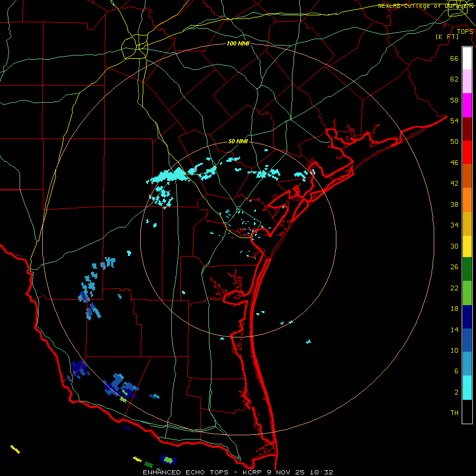Click the 58 value on the scale

tap(454, 100)
